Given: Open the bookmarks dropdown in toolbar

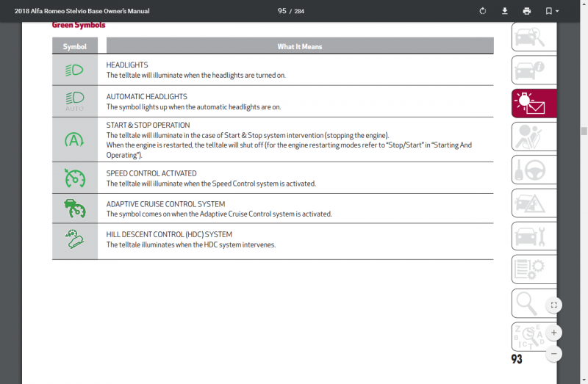Looking at the screenshot, I should pos(551,11).
